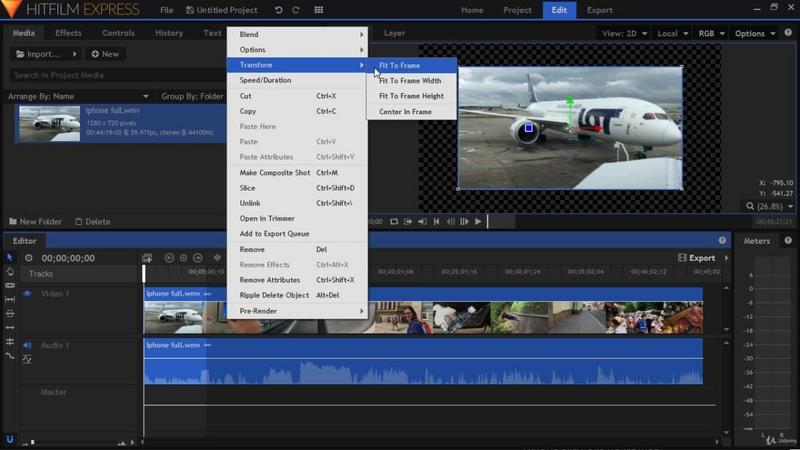This screenshot has height=450, width=800.
Task: Jump to start of playback
Action: pos(436,221)
